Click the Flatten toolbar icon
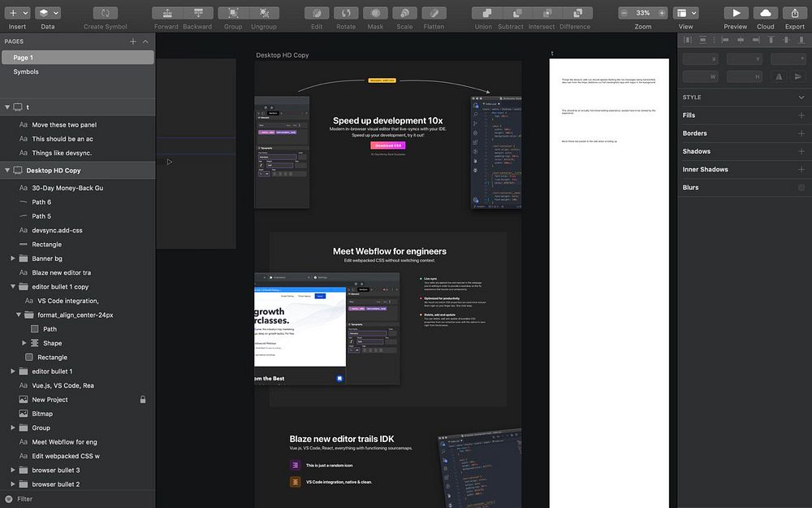The height and width of the screenshot is (508, 812). coord(434,13)
